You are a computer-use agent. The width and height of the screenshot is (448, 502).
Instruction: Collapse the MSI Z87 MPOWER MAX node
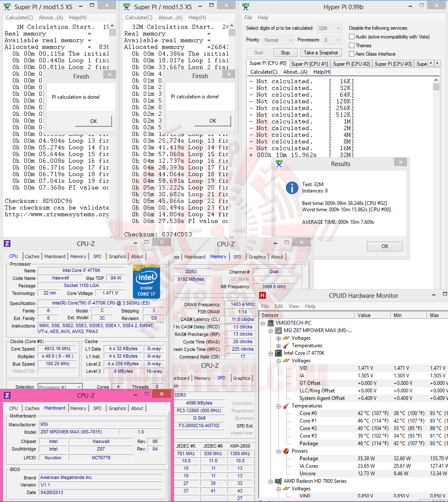pos(271,330)
